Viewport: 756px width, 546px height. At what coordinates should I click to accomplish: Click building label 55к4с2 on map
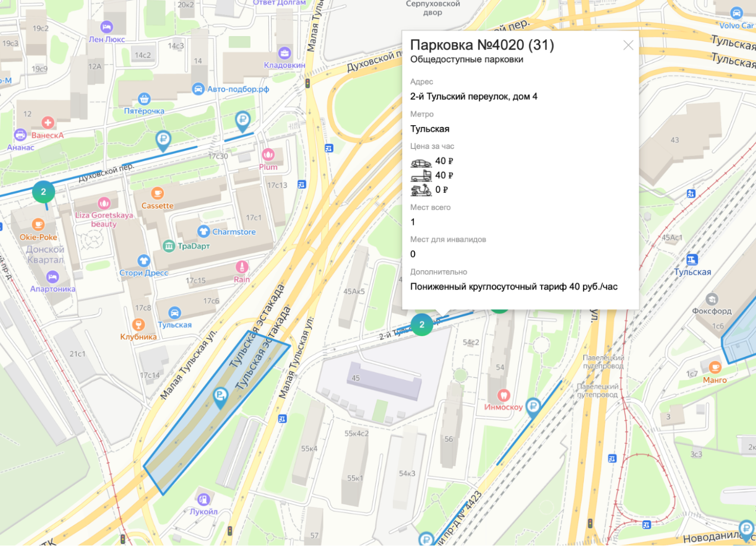pyautogui.click(x=357, y=433)
